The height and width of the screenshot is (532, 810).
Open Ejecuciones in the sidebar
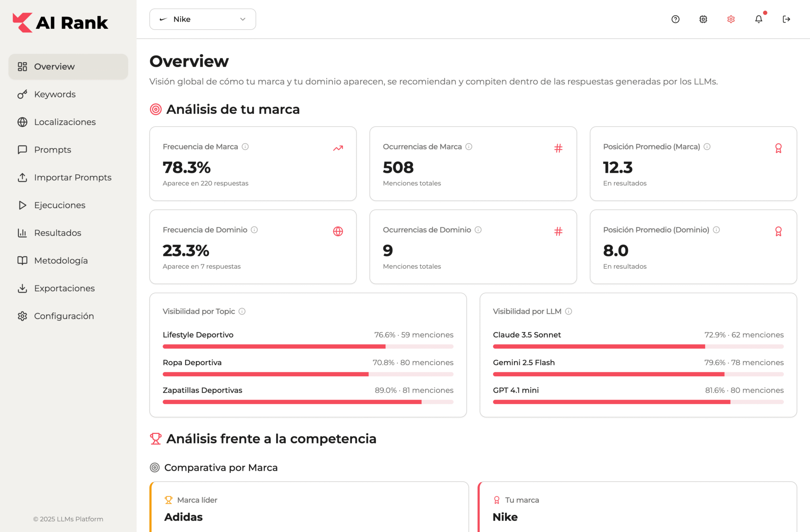(x=68, y=205)
